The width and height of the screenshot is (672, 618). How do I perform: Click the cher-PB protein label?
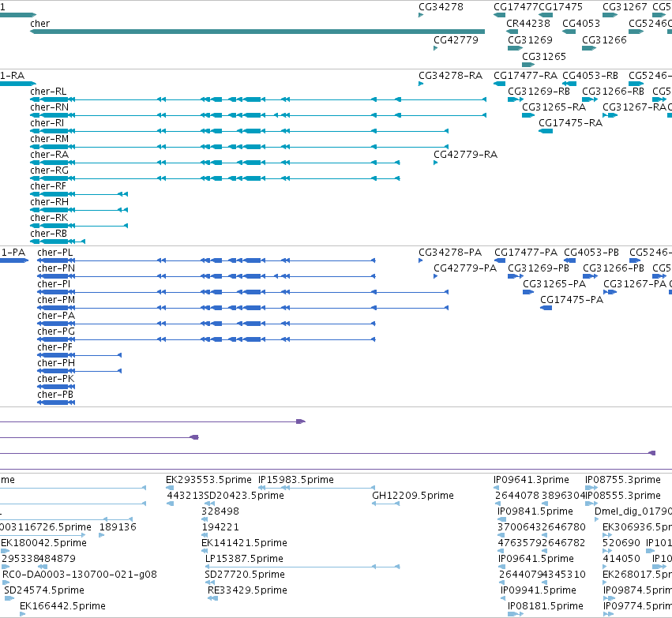coord(55,395)
